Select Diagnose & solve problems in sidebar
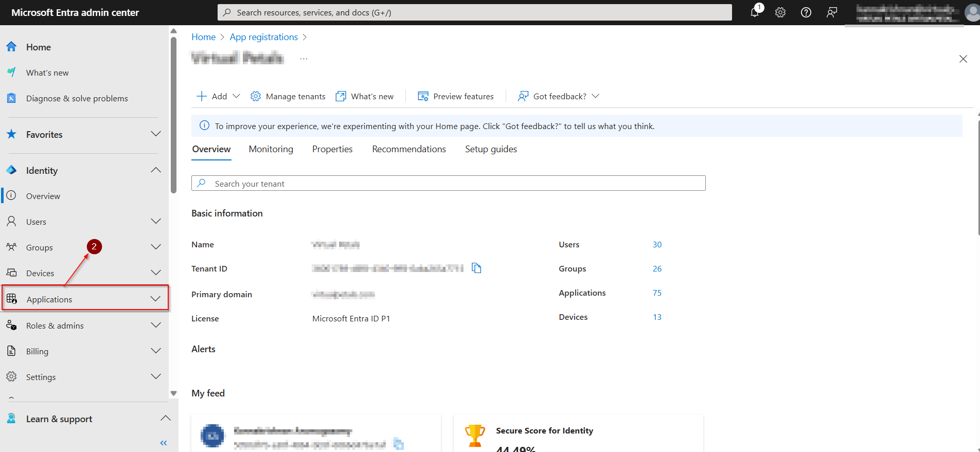The height and width of the screenshot is (452, 980). pos(77,98)
